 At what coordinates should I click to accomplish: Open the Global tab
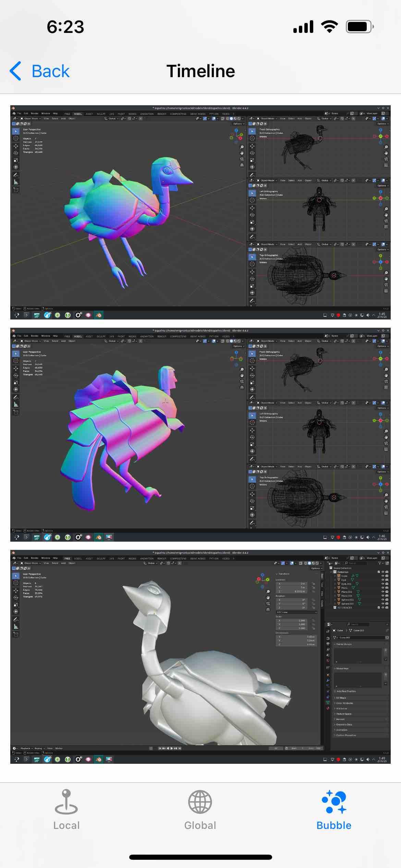point(200,809)
